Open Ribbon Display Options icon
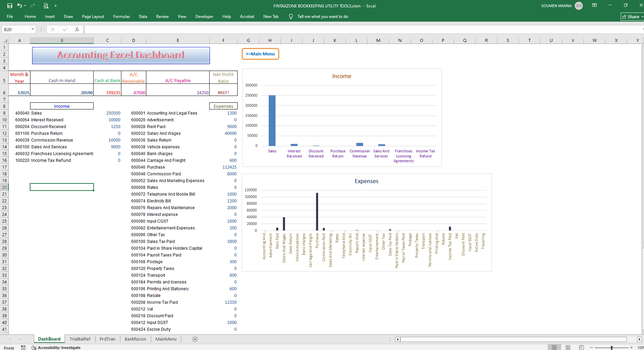Image resolution: width=644 pixels, height=350 pixels. click(594, 6)
